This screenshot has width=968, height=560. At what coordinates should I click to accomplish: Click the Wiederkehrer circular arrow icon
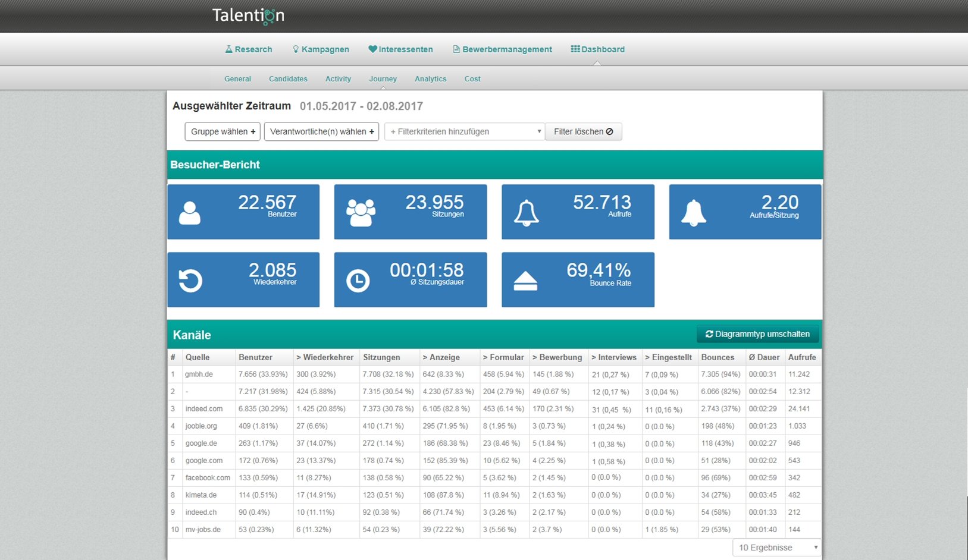tap(190, 281)
